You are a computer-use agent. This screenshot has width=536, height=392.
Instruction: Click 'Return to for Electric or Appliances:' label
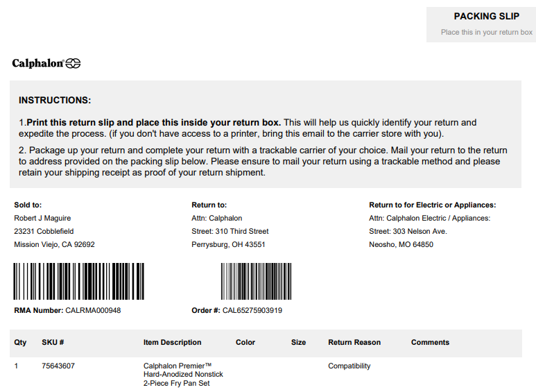pos(433,205)
